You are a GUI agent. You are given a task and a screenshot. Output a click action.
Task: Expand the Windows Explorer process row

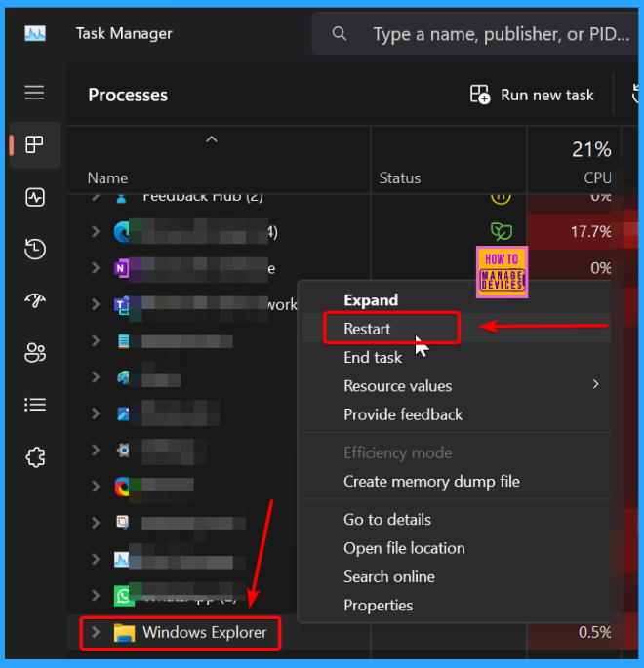(x=96, y=632)
